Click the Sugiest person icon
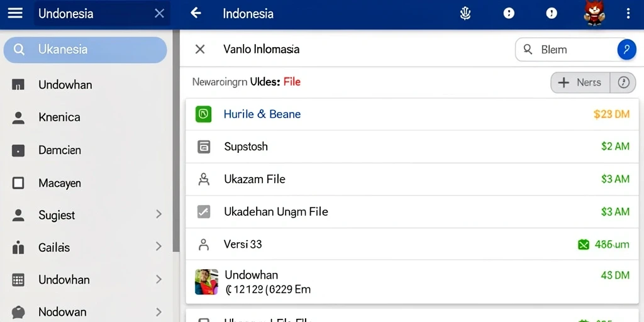644x322 pixels. tap(18, 215)
